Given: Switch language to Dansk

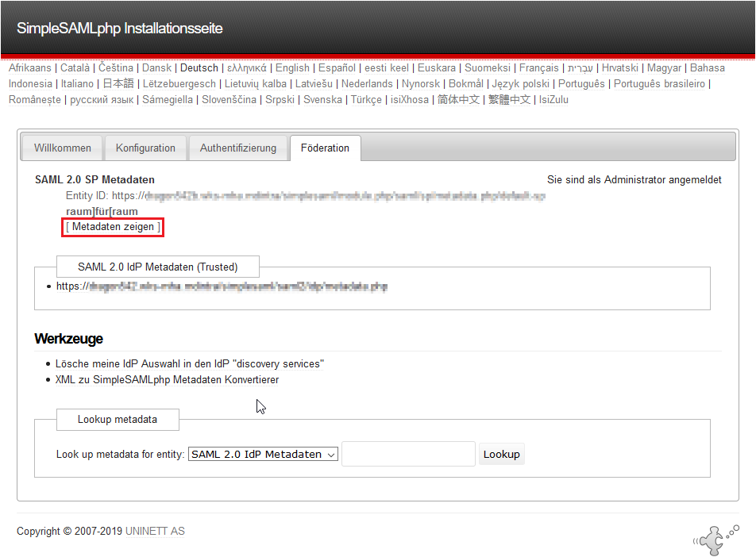Looking at the screenshot, I should pyautogui.click(x=156, y=68).
